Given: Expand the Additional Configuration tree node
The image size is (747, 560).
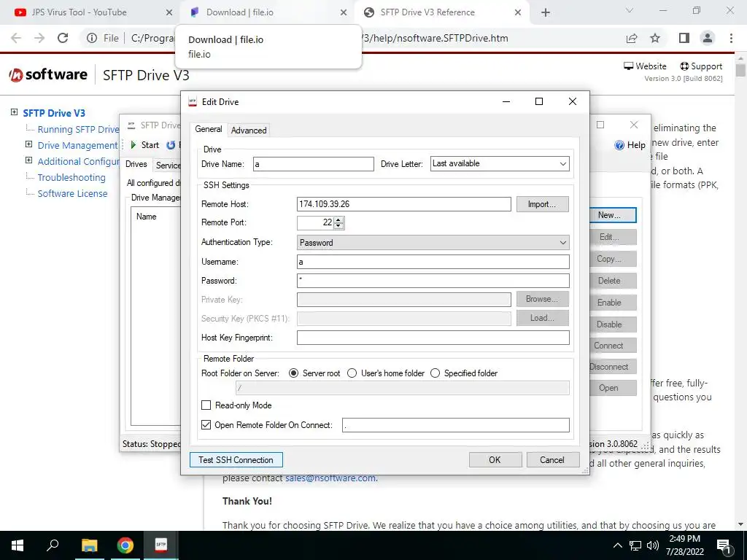Looking at the screenshot, I should (28, 160).
